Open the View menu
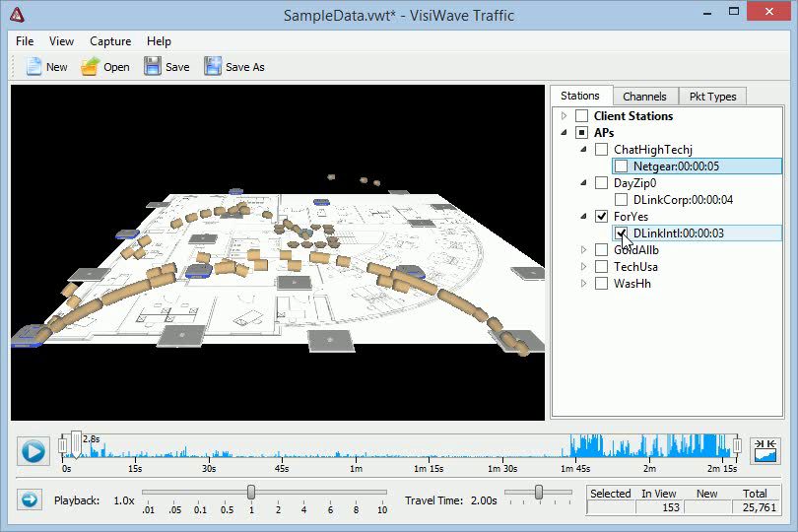The width and height of the screenshot is (798, 532). (x=61, y=41)
